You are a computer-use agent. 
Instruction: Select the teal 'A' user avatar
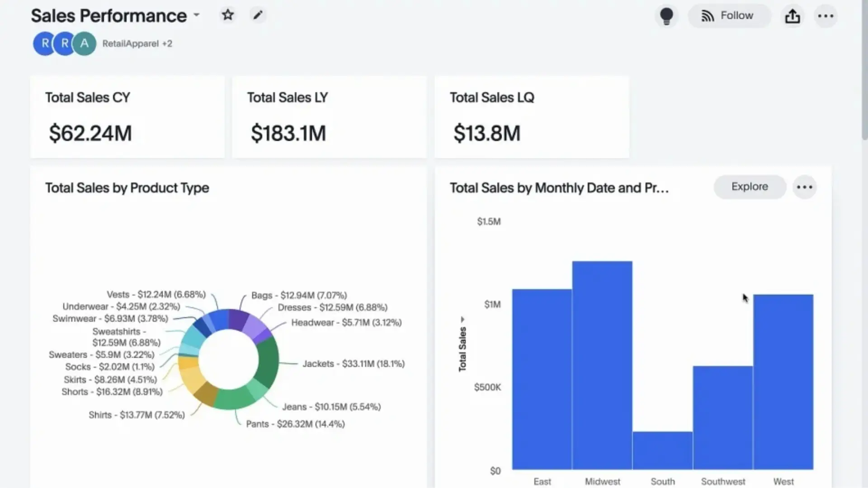click(x=85, y=43)
